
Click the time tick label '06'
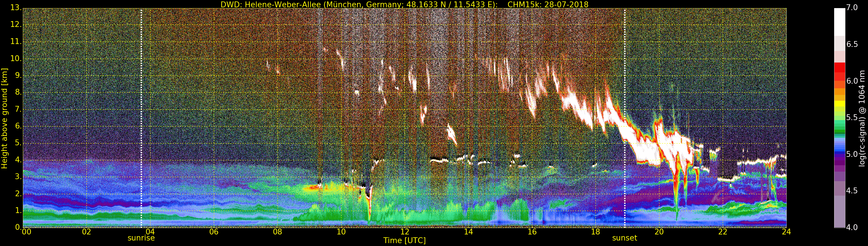[214, 232]
